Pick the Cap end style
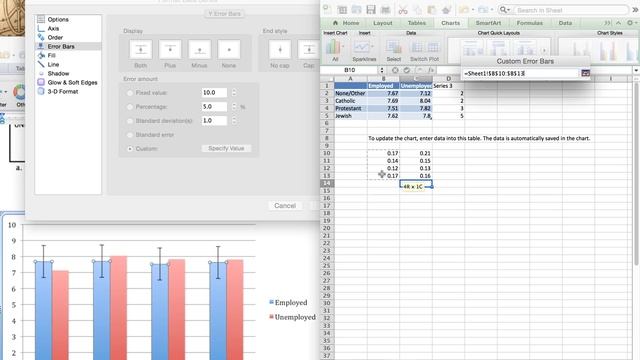The width and height of the screenshot is (640, 360). 309,50
